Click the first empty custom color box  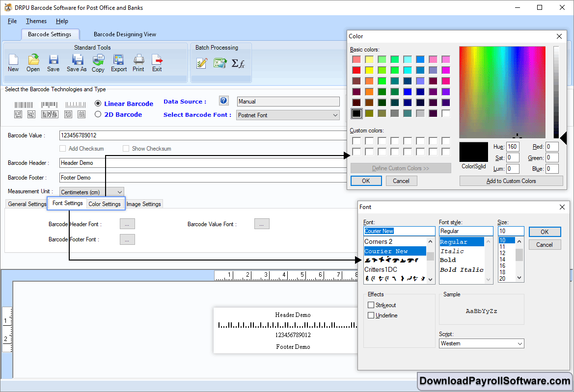click(x=356, y=141)
